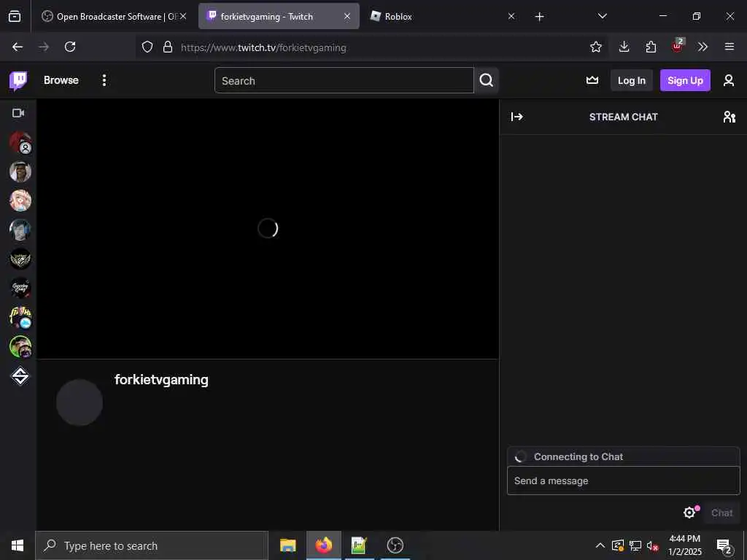Bookmark this page with star icon
This screenshot has height=560, width=747.
click(595, 47)
